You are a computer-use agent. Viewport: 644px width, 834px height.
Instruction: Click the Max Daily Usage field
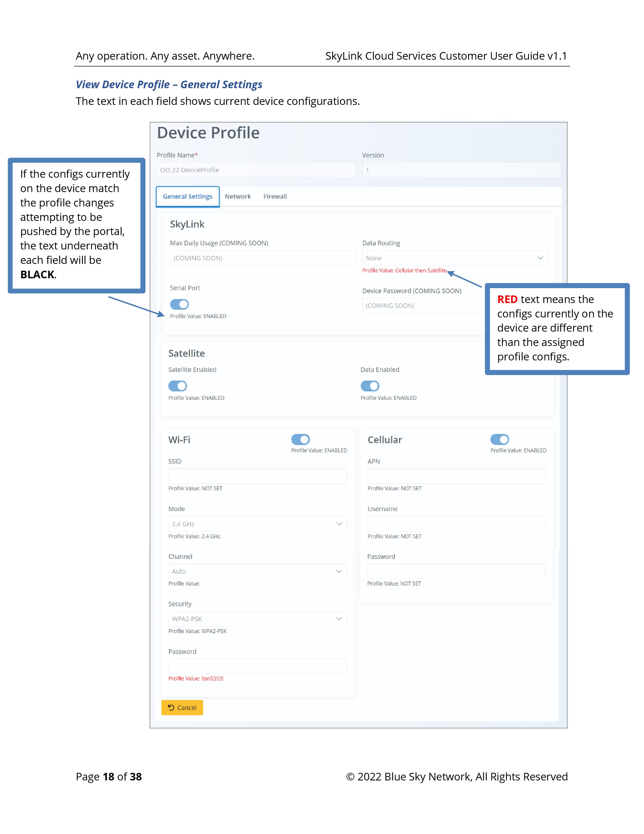[263, 258]
